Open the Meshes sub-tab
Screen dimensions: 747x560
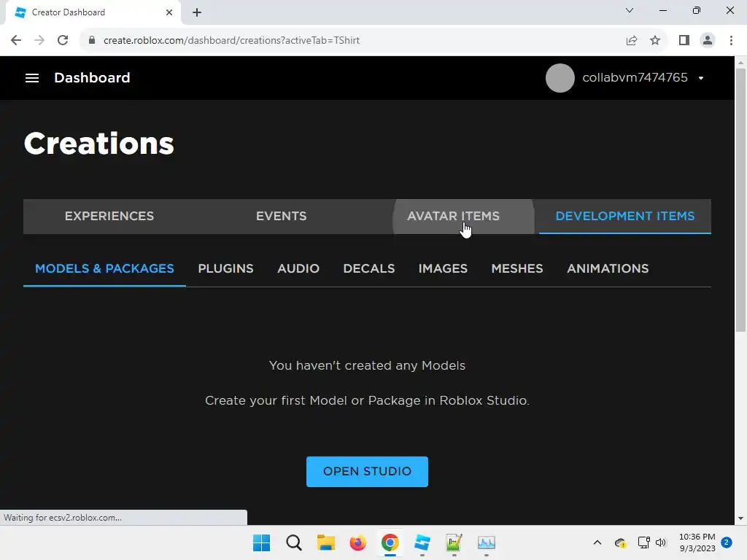point(517,268)
